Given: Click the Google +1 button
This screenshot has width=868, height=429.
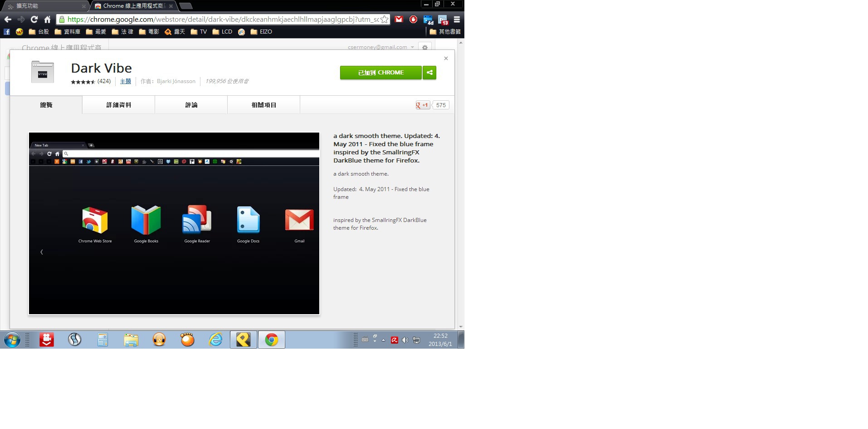Looking at the screenshot, I should 423,105.
